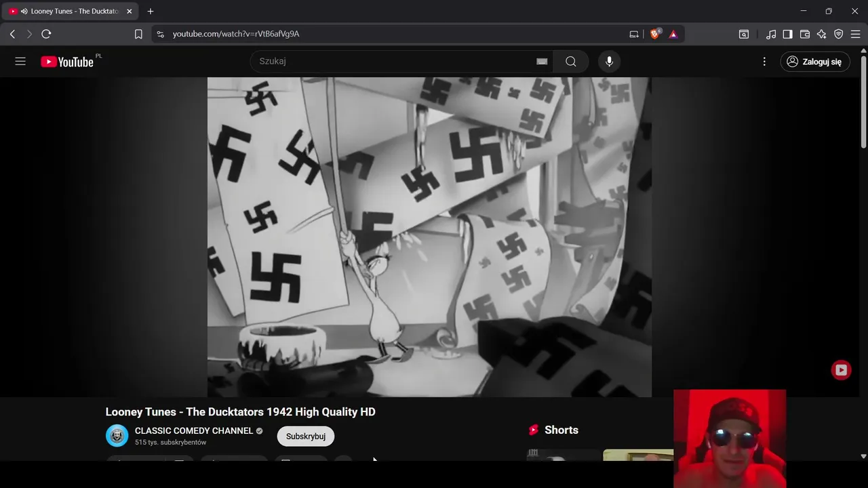Open Brave VPN shield icon
Viewport: 868px width, 488px height.
coord(839,34)
